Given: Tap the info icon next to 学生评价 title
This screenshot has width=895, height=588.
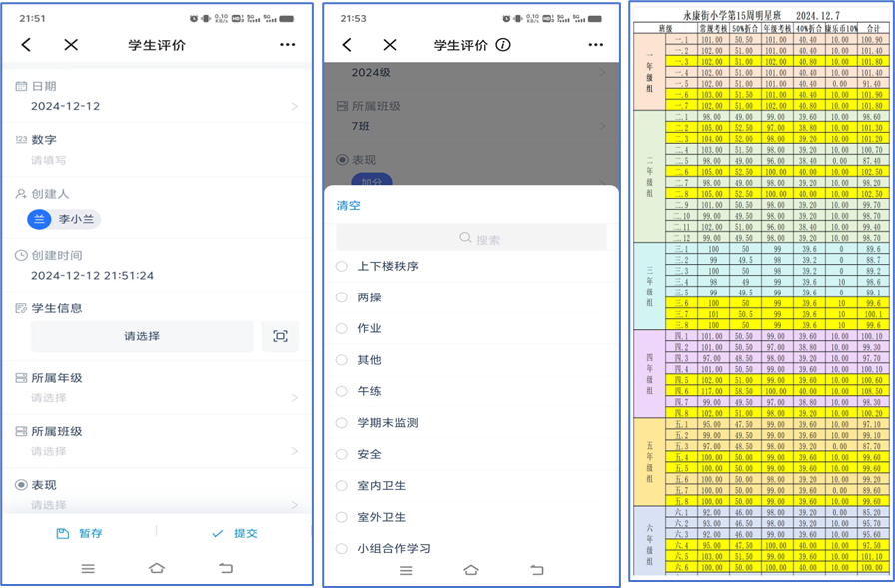Looking at the screenshot, I should (x=503, y=45).
